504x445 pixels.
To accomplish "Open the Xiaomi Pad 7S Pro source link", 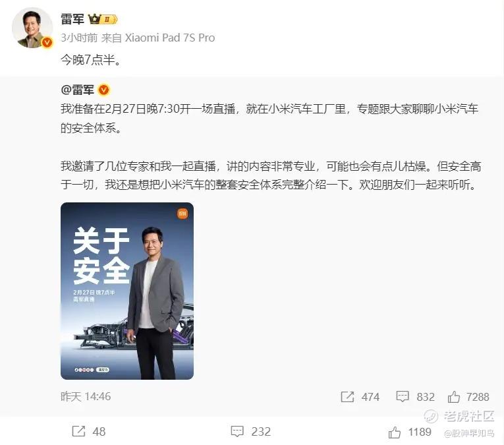I will (x=170, y=38).
